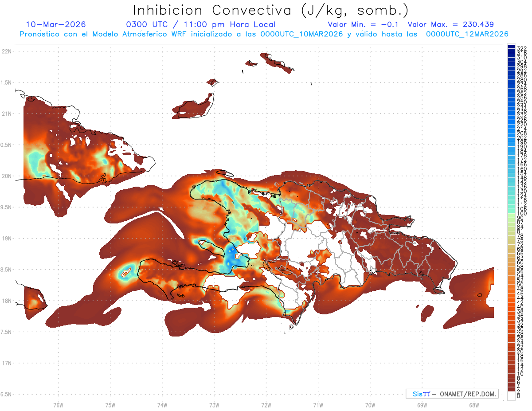Click the '17N' latitude label
Viewport: 532px width, 411px height.
(x=6, y=364)
